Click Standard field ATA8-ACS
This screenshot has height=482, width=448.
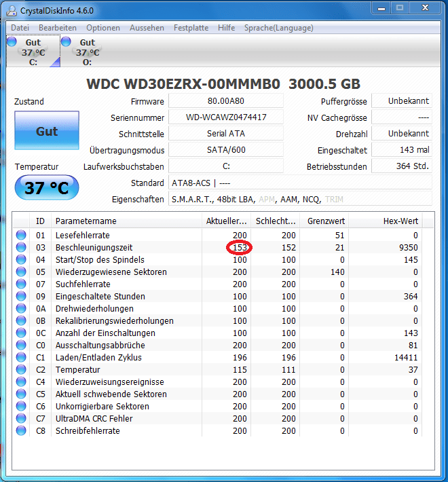pos(300,183)
